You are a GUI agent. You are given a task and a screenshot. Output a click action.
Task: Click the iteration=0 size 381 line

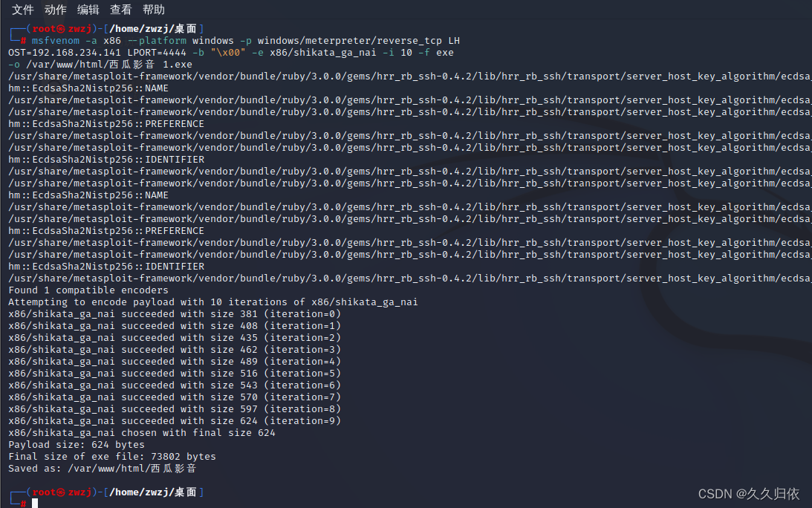pyautogui.click(x=175, y=314)
